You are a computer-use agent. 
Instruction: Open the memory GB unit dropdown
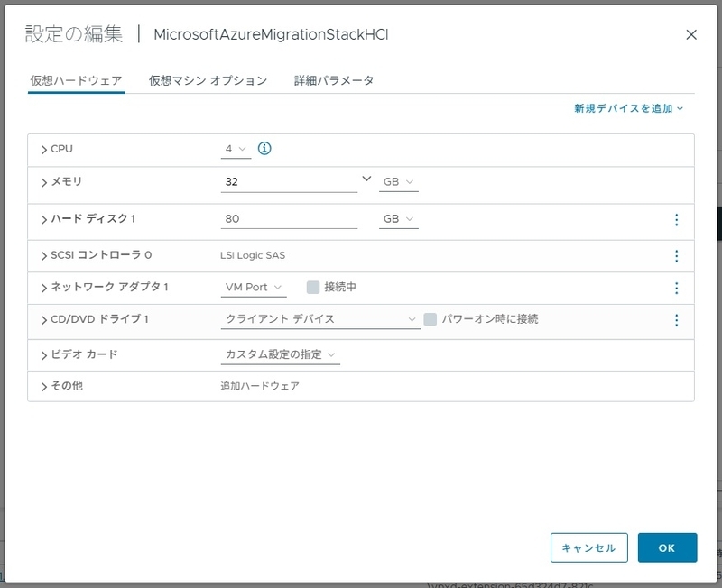pos(399,182)
